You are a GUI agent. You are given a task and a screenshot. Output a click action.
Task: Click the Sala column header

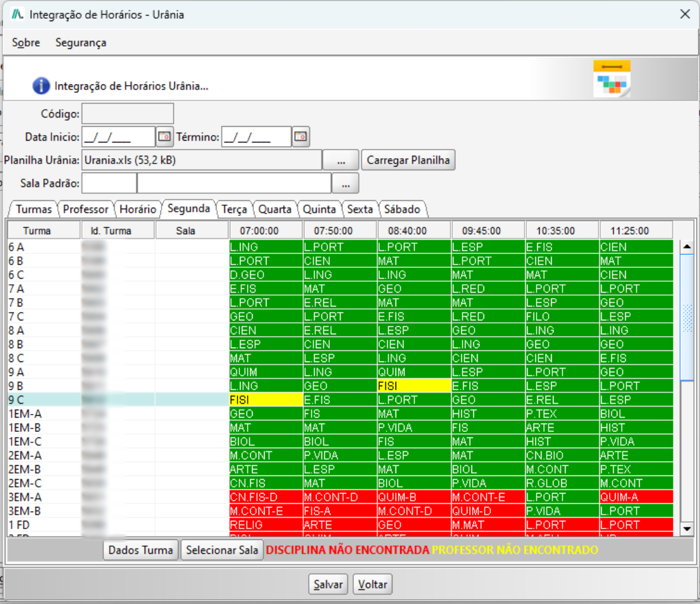coord(192,230)
